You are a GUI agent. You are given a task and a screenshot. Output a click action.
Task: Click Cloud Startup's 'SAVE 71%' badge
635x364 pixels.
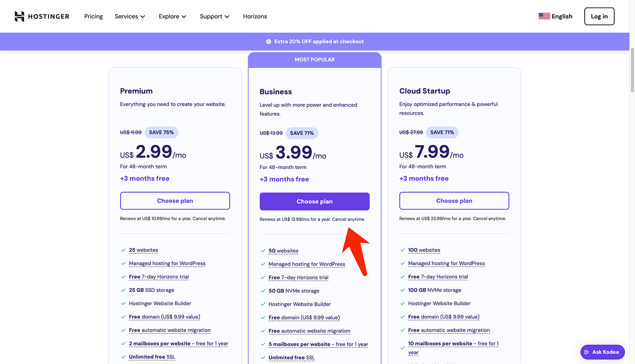[x=442, y=132]
